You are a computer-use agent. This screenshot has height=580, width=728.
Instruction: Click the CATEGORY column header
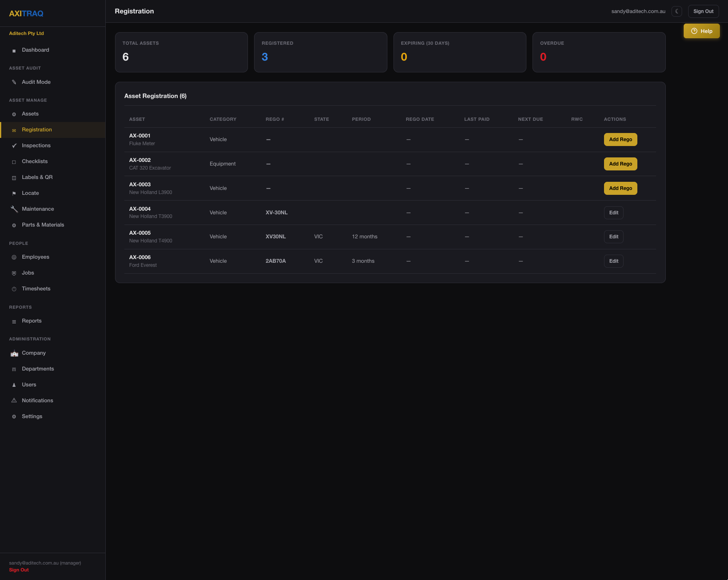[x=223, y=119]
